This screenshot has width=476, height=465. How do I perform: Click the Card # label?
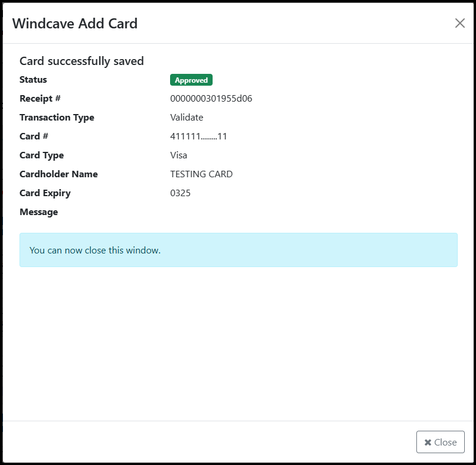pos(34,136)
